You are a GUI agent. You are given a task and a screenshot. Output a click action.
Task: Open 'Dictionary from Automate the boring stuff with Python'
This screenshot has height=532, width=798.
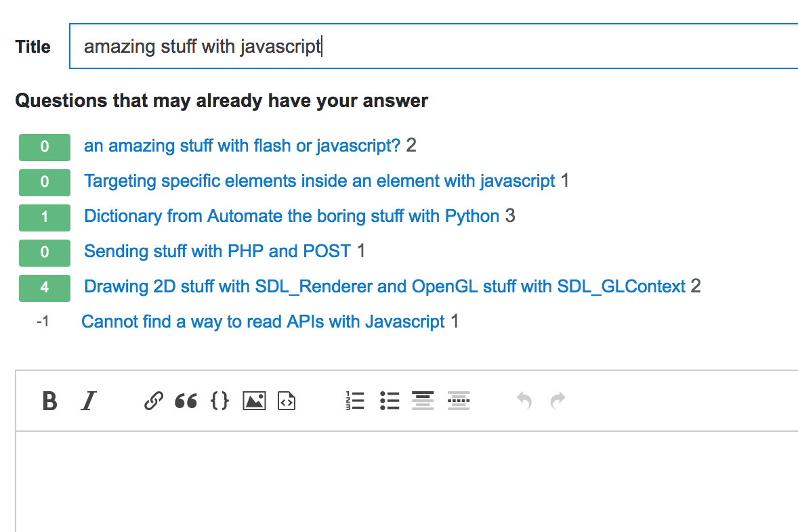pos(293,216)
